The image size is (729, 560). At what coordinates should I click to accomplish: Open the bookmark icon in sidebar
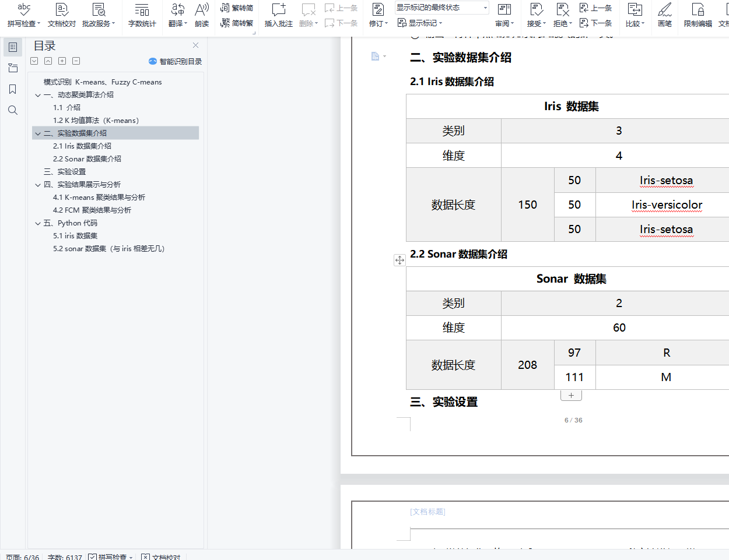click(13, 89)
